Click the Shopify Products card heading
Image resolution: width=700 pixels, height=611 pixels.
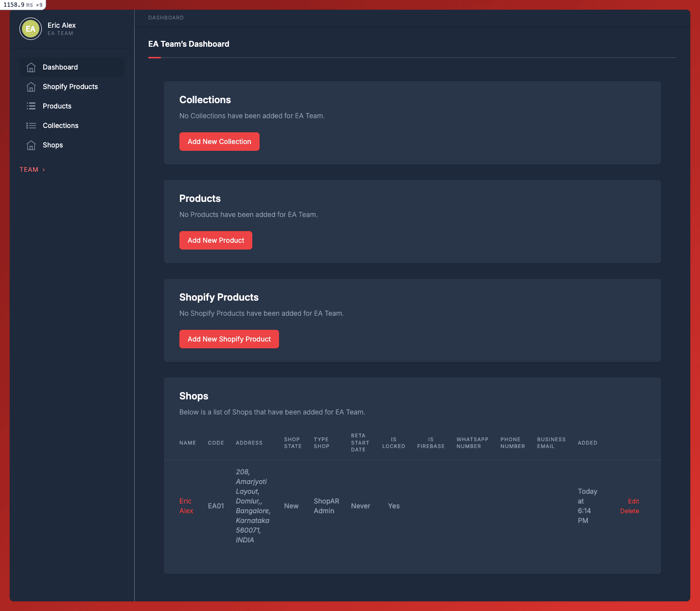(219, 297)
